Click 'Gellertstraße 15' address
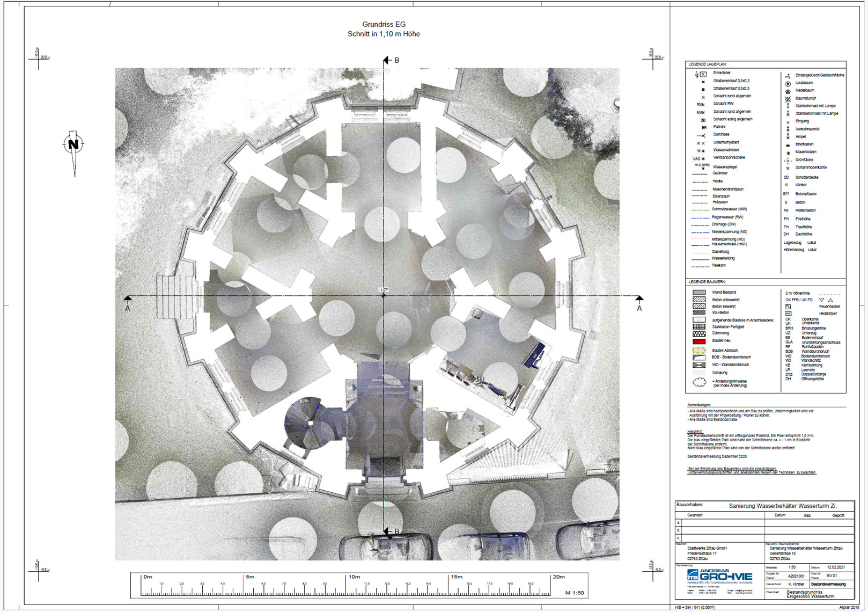Screen dimensions: 868x612 click(x=783, y=553)
